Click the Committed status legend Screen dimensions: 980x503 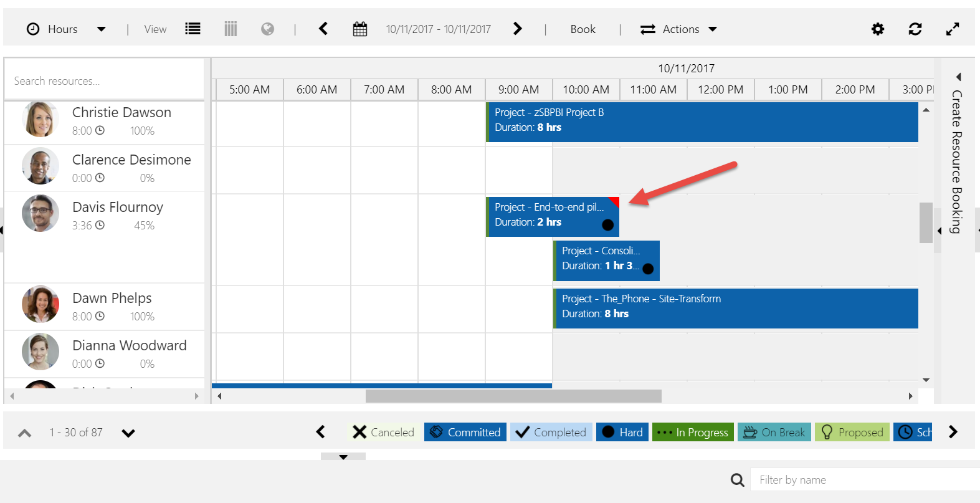coord(465,432)
